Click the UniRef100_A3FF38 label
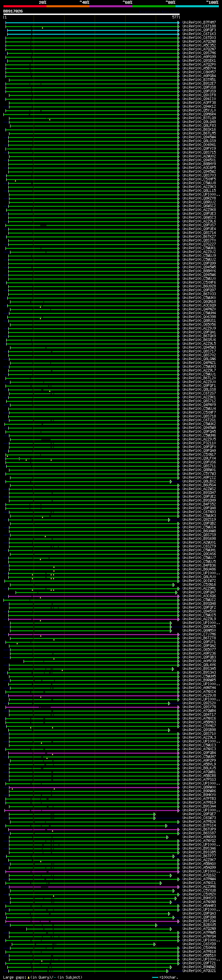 [199, 103]
